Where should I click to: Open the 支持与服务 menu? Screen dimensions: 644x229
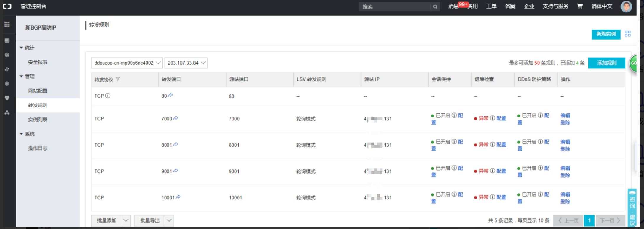555,6
